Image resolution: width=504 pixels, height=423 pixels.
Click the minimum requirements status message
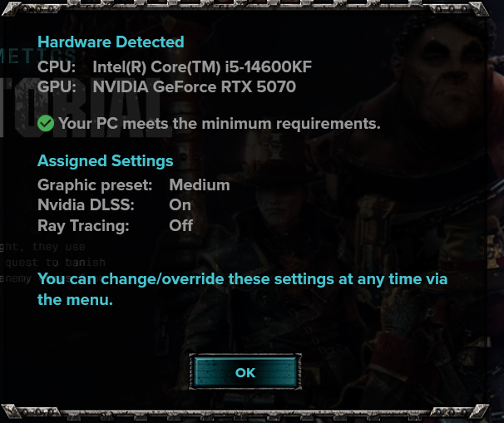click(x=220, y=124)
